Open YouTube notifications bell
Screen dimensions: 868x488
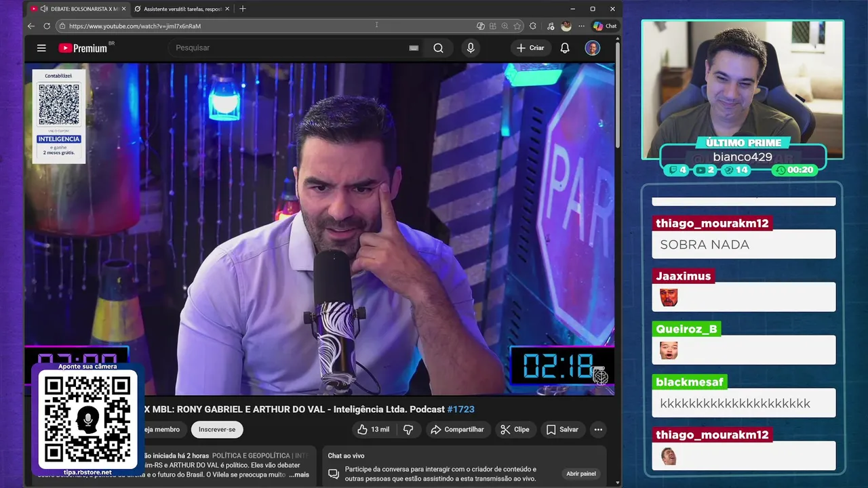[x=564, y=48]
